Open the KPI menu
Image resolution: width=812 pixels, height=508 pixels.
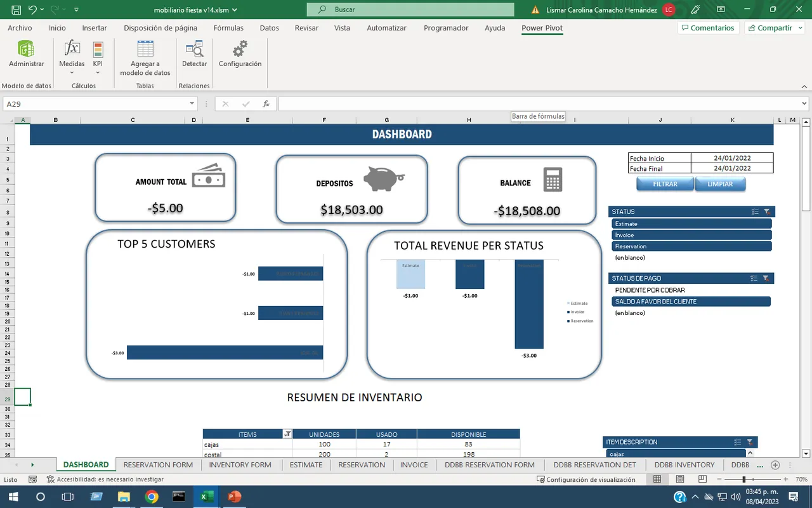click(x=98, y=57)
